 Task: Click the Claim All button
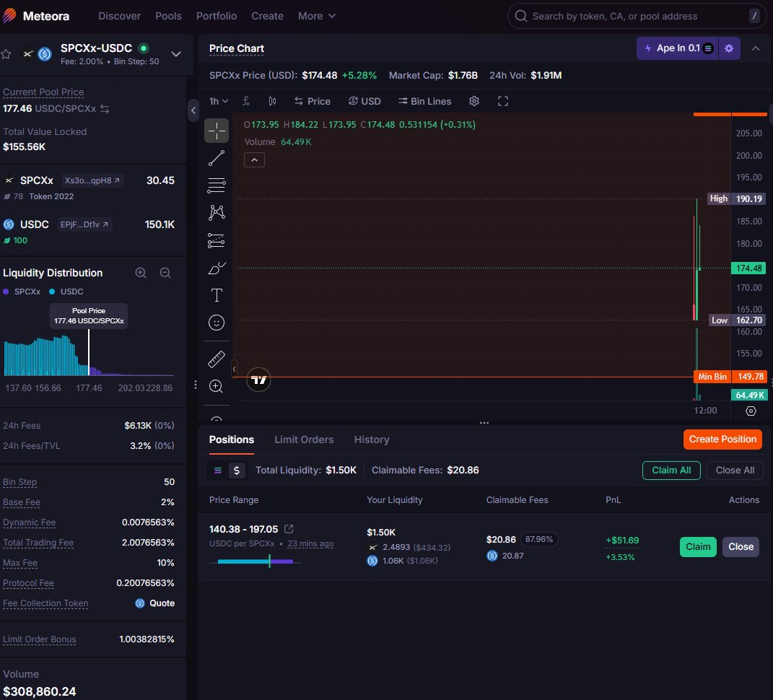(671, 471)
